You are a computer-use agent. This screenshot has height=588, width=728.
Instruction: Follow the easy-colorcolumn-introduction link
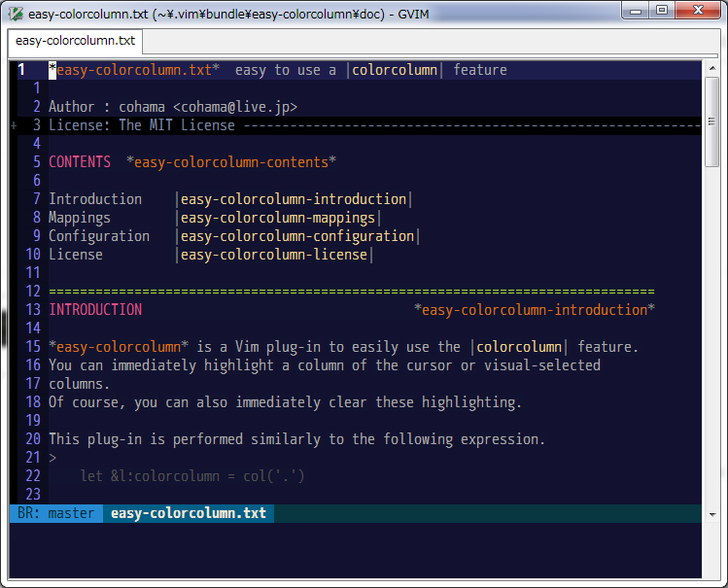pyautogui.click(x=294, y=199)
